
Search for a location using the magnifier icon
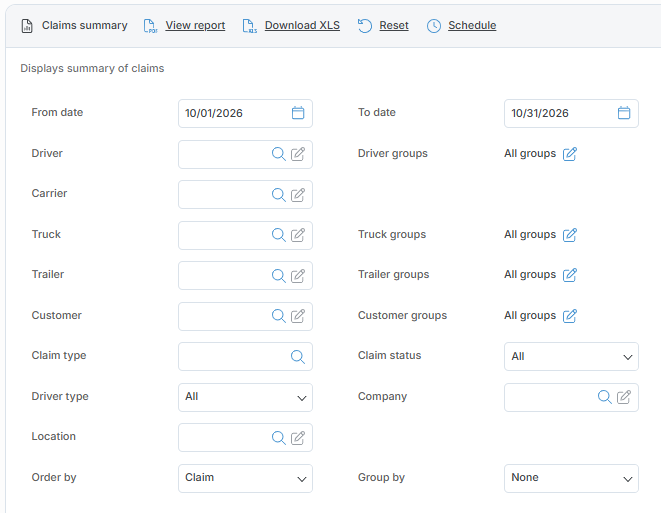tap(279, 438)
